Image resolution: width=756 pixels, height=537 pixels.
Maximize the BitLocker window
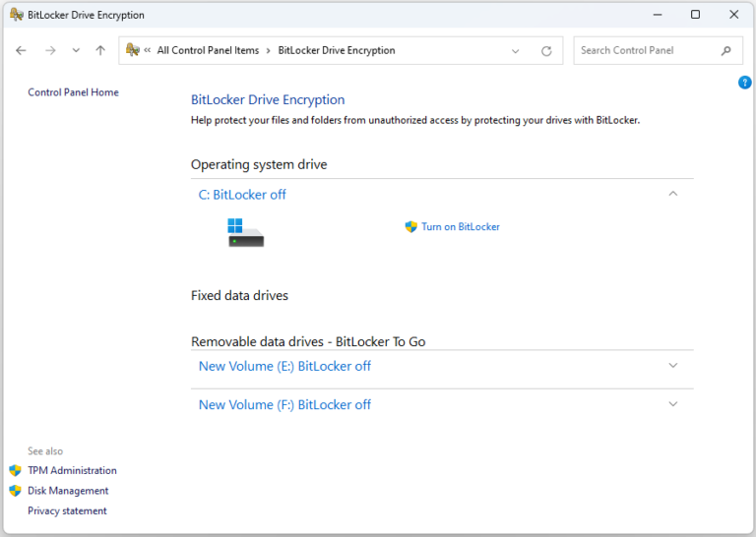[x=695, y=15]
